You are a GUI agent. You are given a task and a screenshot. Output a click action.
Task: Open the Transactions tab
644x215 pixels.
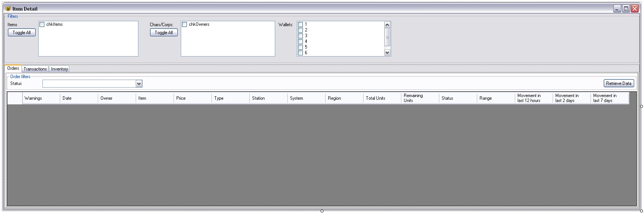35,69
